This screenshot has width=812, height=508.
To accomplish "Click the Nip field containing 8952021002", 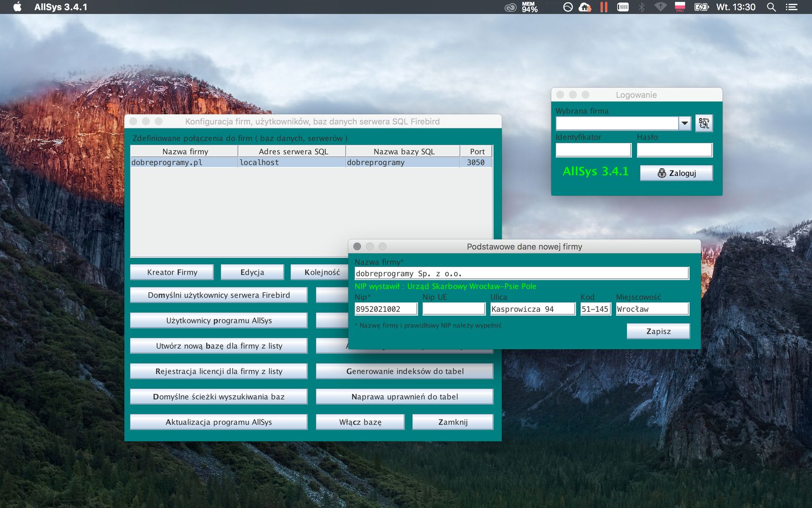I will click(386, 309).
